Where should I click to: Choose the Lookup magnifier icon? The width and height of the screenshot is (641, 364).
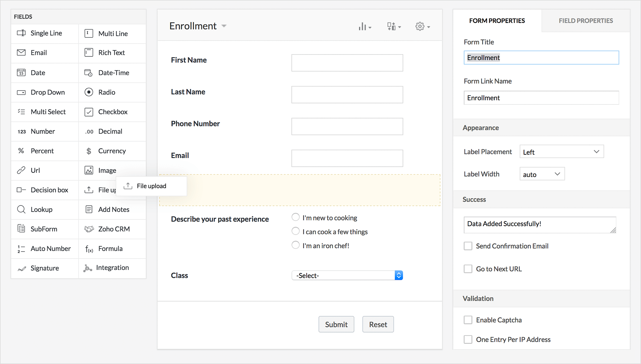click(x=21, y=210)
